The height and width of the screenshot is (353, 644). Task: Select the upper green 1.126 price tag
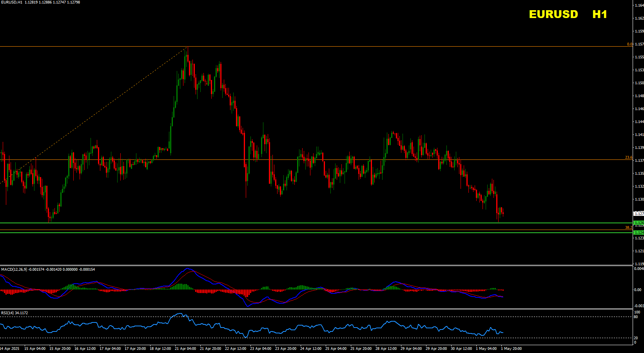(x=639, y=223)
